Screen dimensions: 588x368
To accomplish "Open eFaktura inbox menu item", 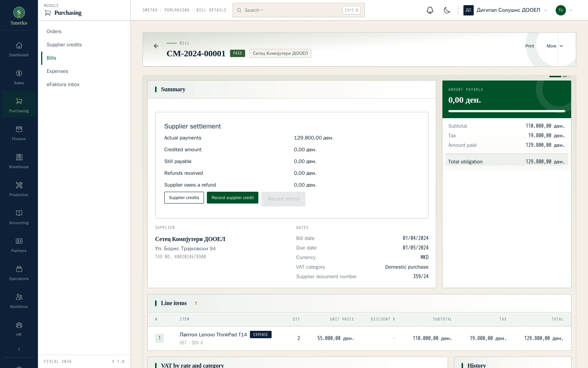I will click(x=63, y=85).
